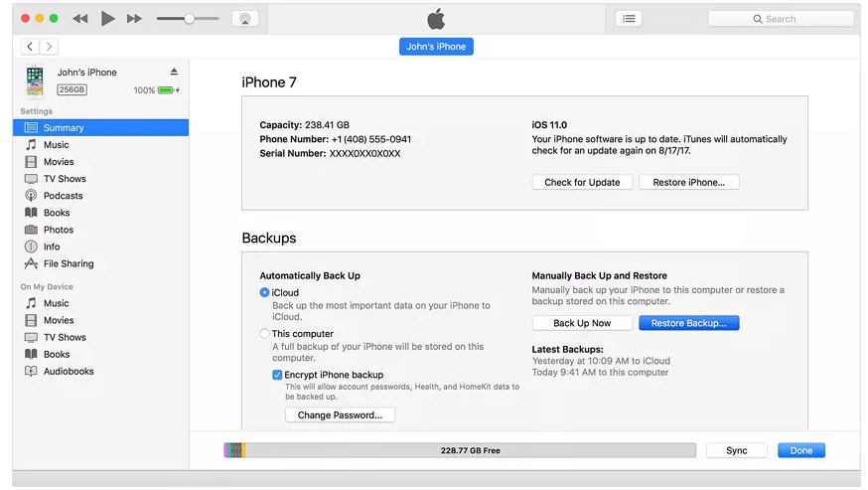Click the Restore iPhone... button
The height and width of the screenshot is (490, 868).
point(688,182)
